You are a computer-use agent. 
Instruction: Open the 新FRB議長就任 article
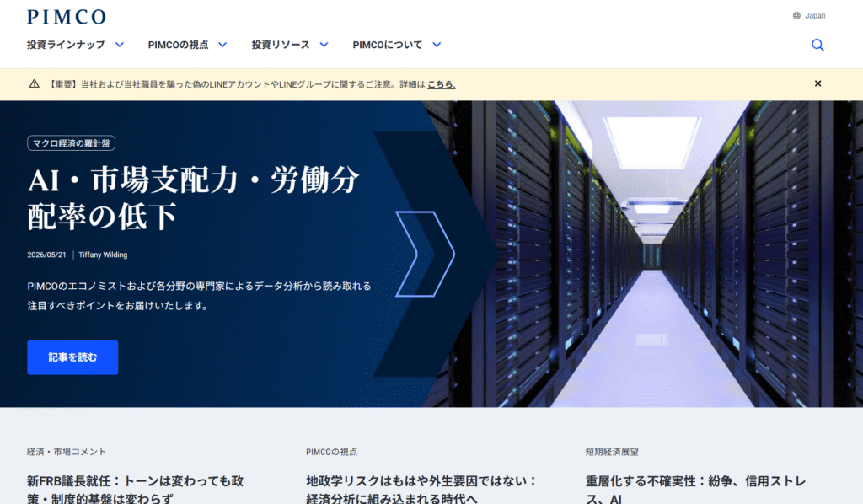click(136, 490)
